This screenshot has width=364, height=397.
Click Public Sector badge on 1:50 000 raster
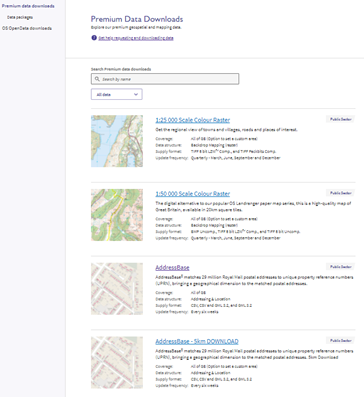341,193
